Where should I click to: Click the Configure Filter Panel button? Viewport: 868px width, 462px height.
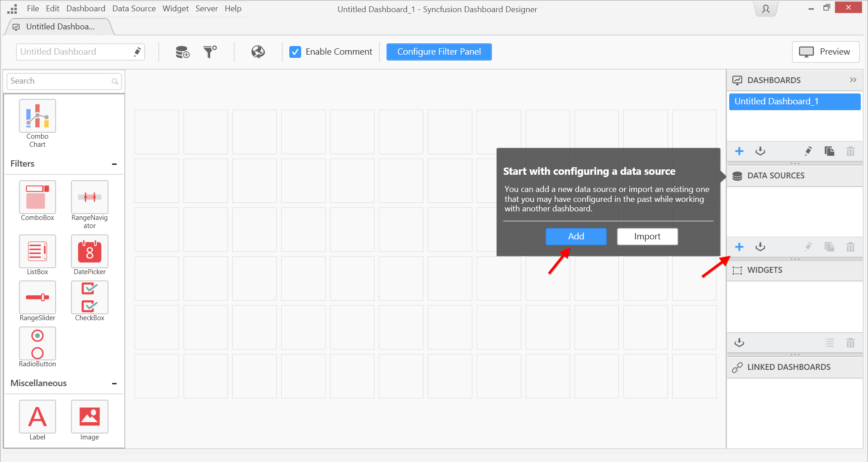(439, 52)
